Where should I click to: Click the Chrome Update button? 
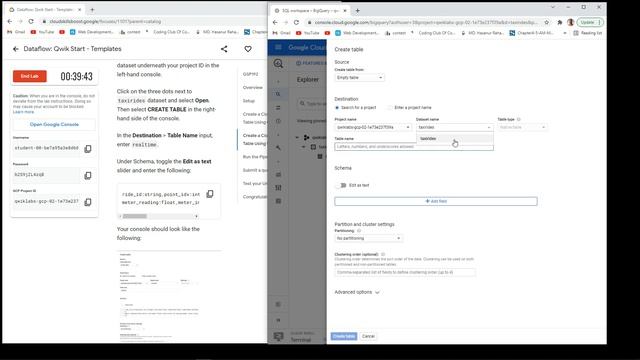(590, 22)
